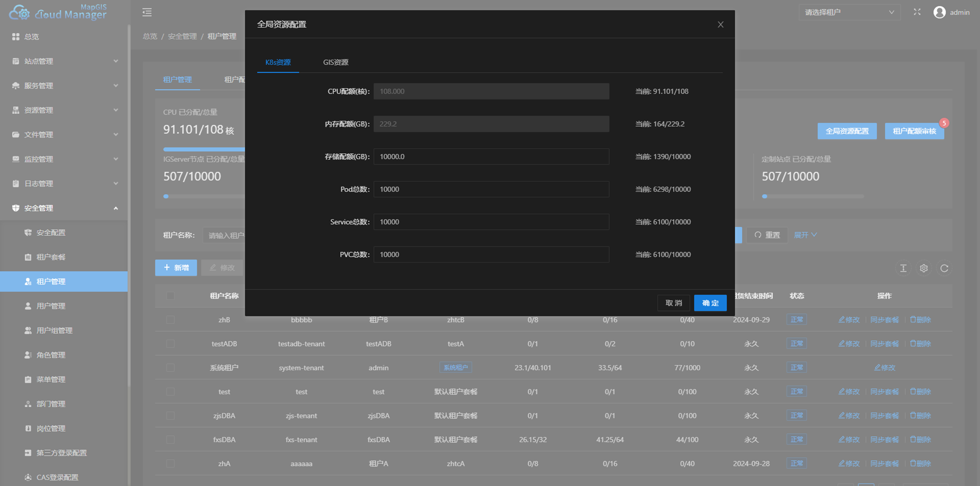Expand the 站点管理 sidebar menu

(x=64, y=62)
